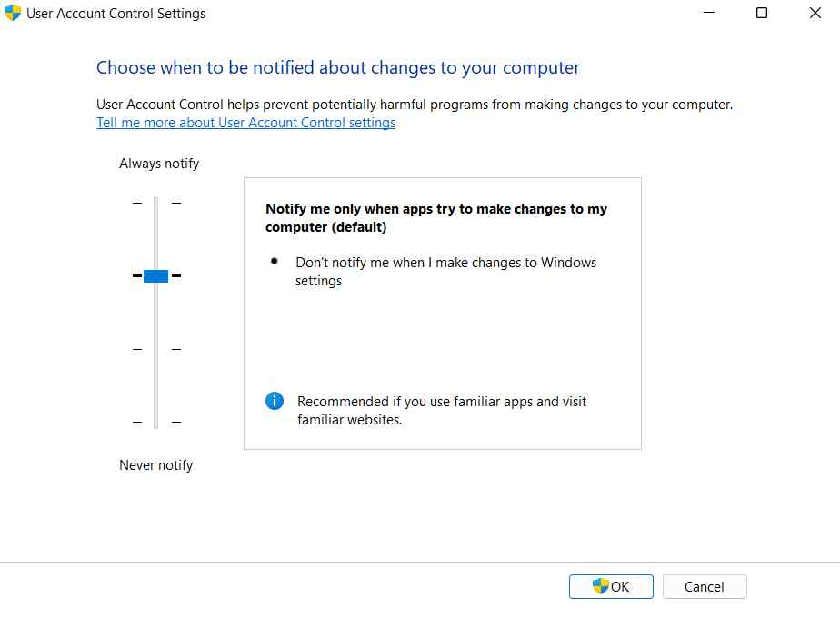The image size is (840, 618).
Task: Click the User Account Control helps prevent sentence
Action: point(414,104)
